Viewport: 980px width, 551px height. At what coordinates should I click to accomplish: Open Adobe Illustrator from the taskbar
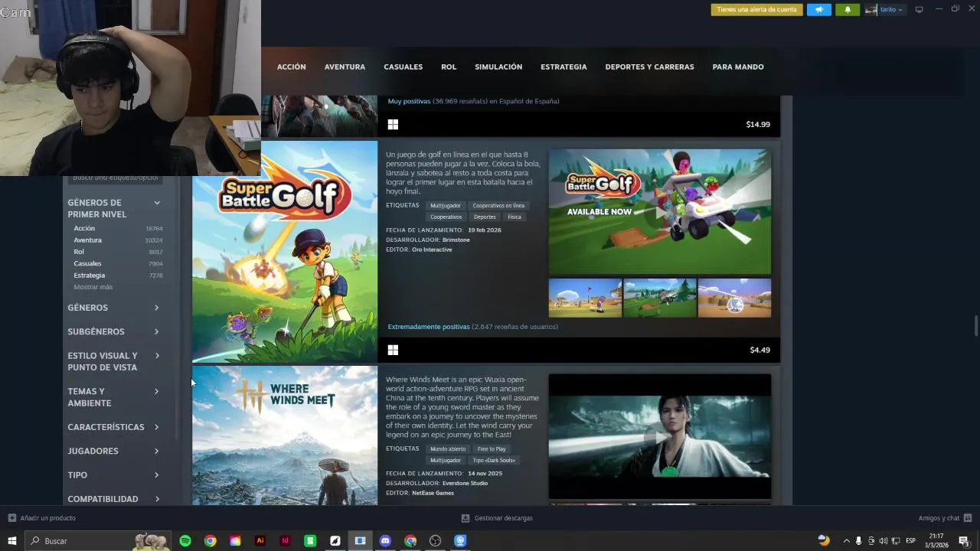pos(260,541)
